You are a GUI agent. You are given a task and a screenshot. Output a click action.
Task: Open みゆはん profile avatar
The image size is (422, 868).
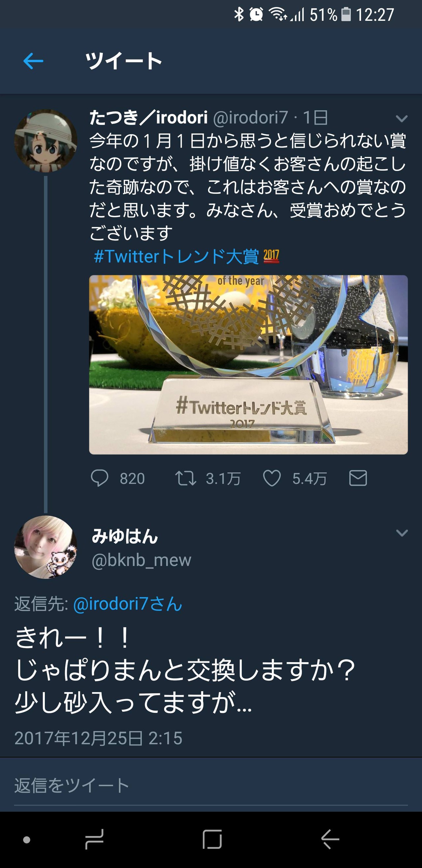pyautogui.click(x=45, y=547)
